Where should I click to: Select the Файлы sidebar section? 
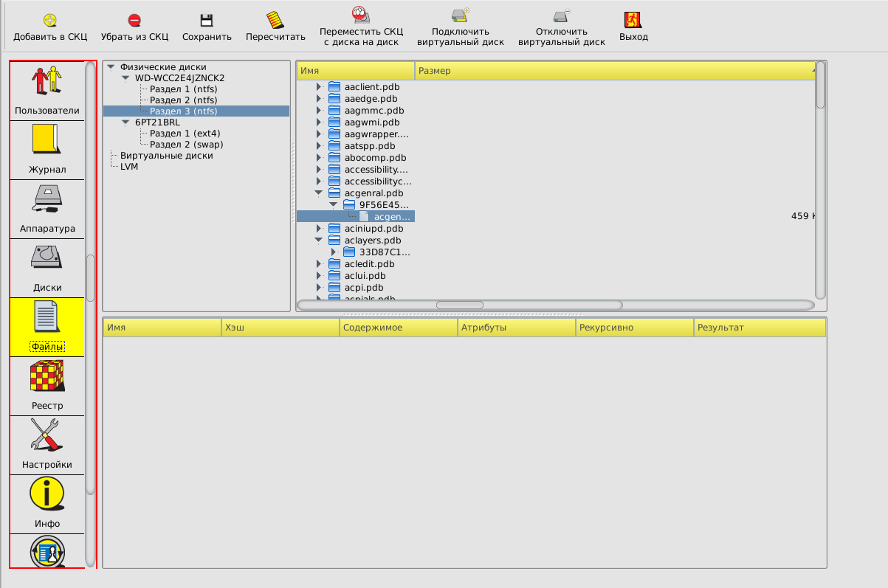[x=47, y=328]
